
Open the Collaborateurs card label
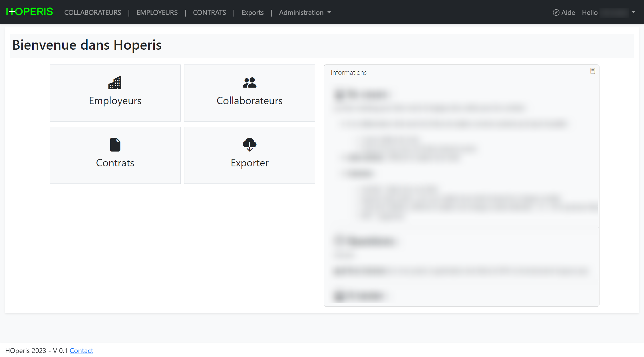point(249,101)
